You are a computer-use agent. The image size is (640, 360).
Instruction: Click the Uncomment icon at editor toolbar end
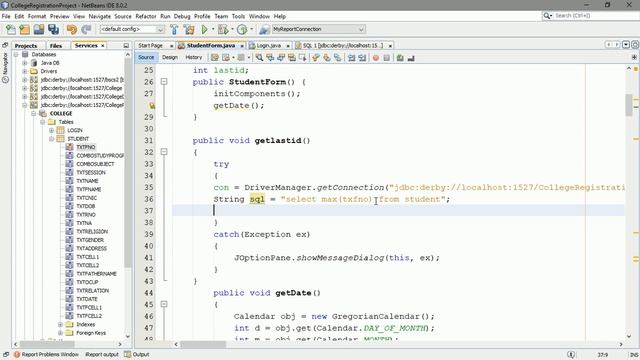(411, 58)
